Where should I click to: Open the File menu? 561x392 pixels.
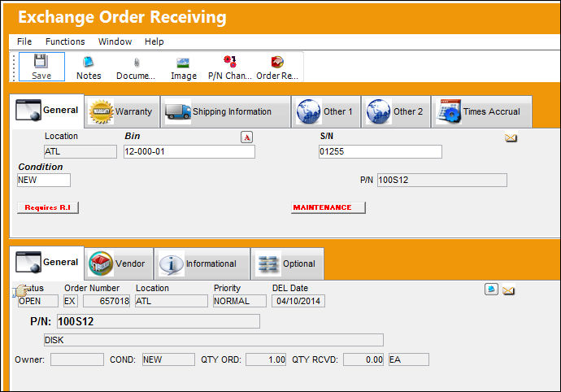(x=24, y=41)
